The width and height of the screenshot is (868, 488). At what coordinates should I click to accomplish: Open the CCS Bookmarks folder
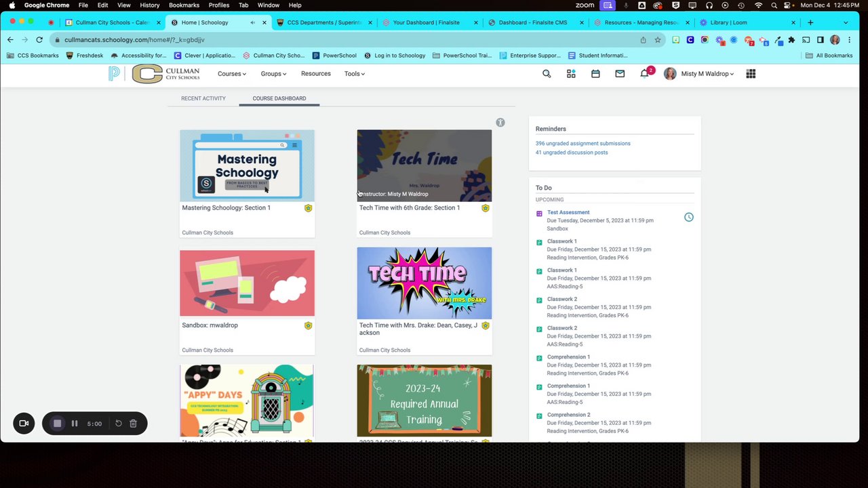(x=33, y=56)
